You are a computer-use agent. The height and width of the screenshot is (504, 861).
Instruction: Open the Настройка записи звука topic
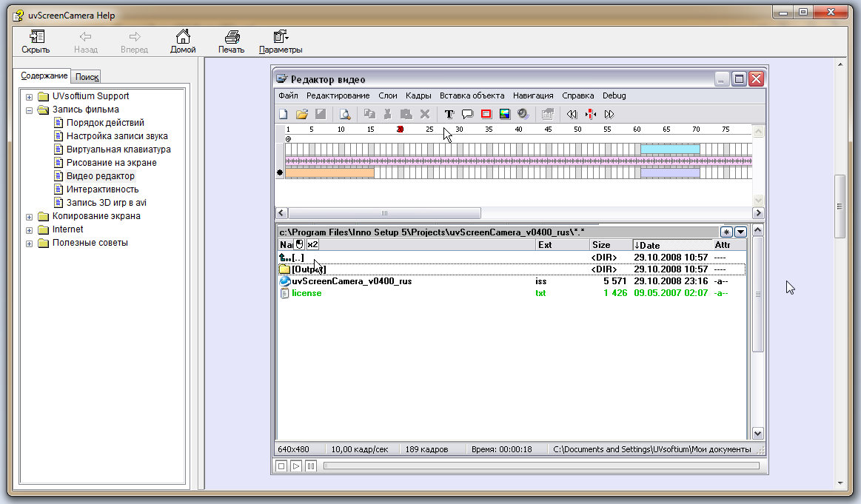(117, 136)
